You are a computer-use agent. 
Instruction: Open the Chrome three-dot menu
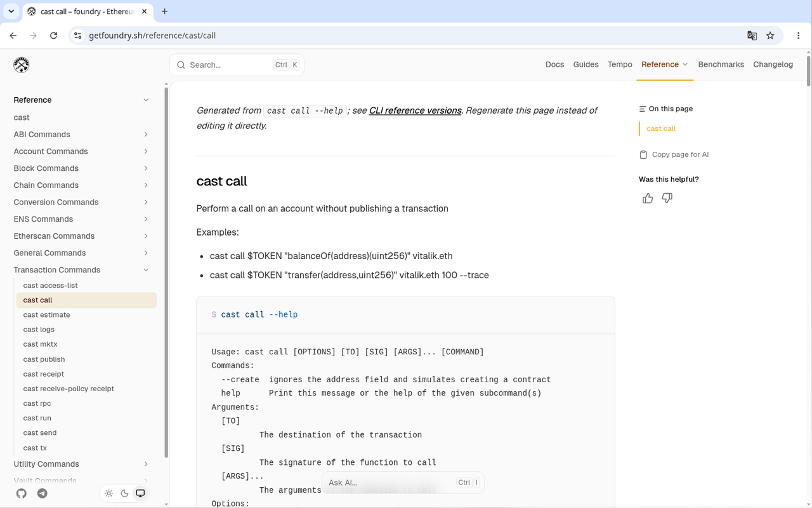[x=798, y=36]
